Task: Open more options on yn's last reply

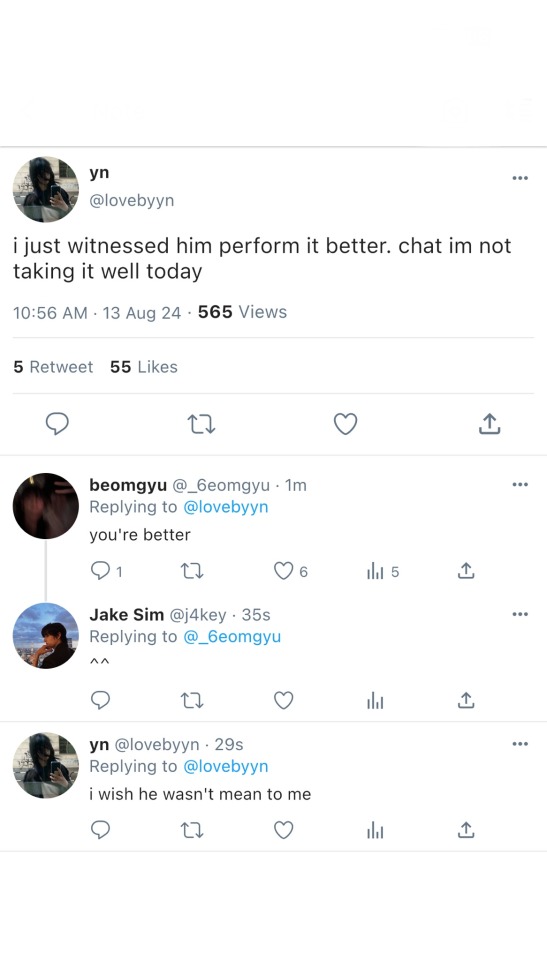Action: point(520,744)
